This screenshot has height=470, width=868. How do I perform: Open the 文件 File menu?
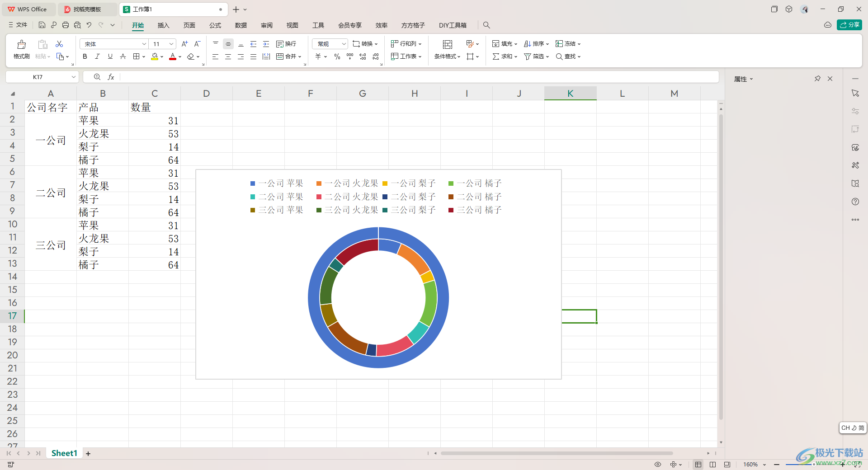(x=18, y=25)
